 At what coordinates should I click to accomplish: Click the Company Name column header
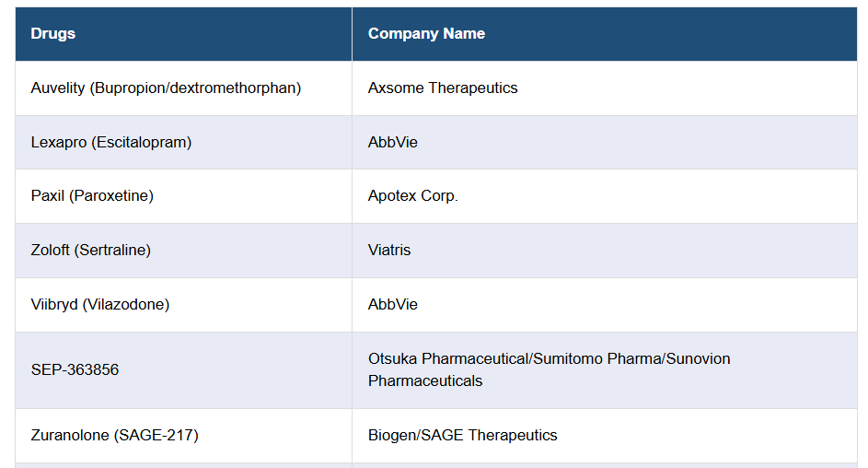(426, 34)
